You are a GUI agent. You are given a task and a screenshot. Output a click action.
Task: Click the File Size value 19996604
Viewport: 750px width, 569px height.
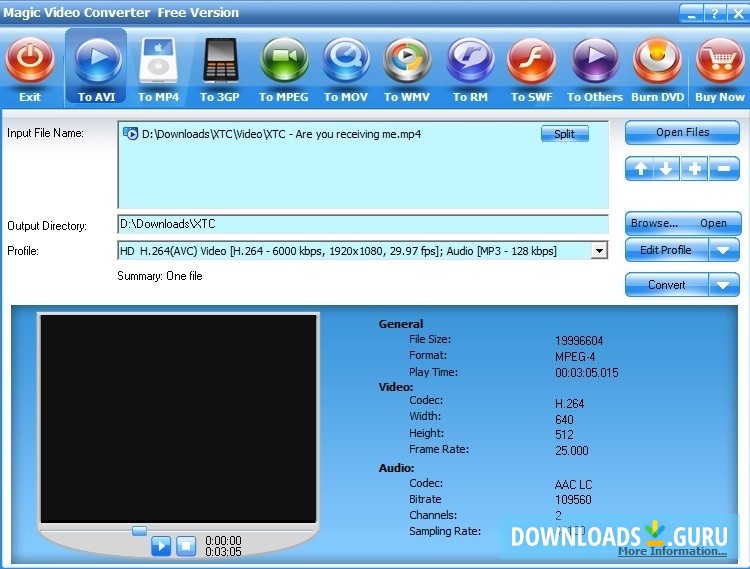[579, 340]
